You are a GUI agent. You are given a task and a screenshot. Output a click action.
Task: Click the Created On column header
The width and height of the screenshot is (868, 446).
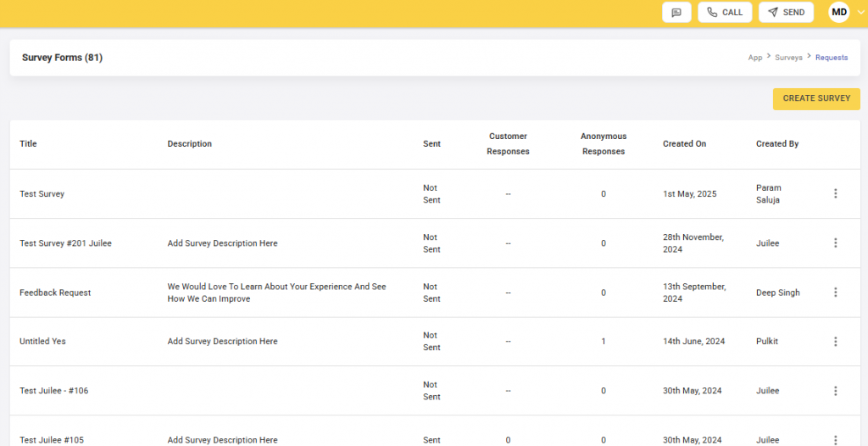(684, 144)
